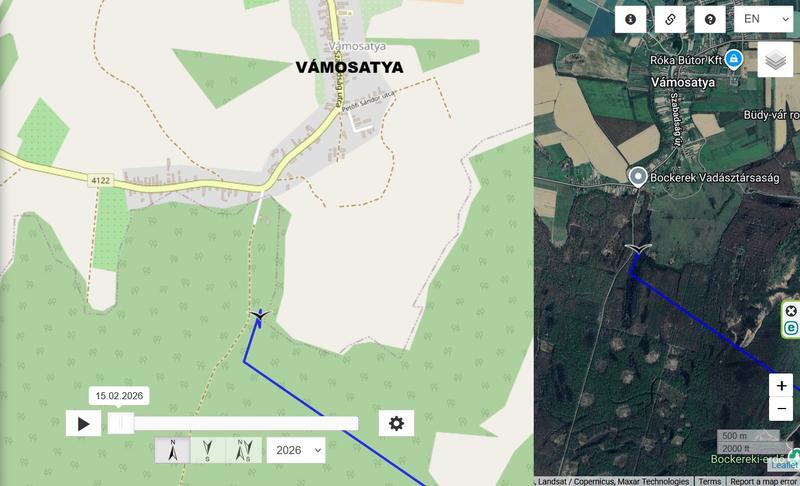Click the green 'e' badge icon
800x486 pixels.
[791, 328]
